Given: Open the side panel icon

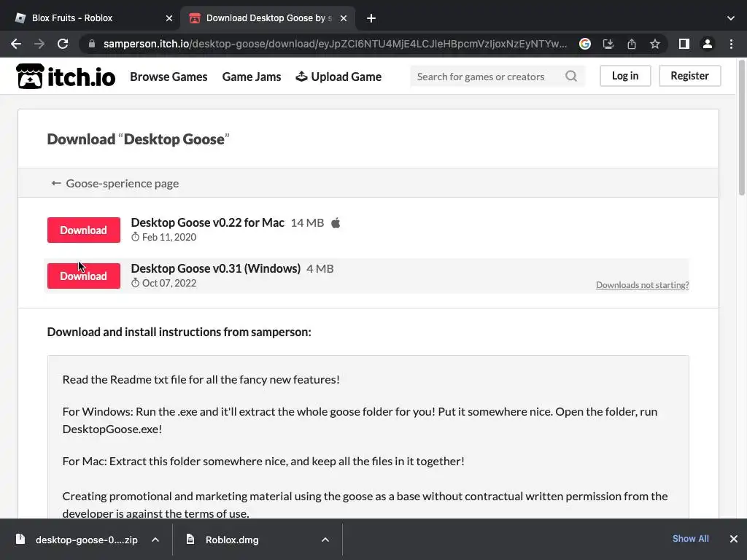Looking at the screenshot, I should pos(684,44).
